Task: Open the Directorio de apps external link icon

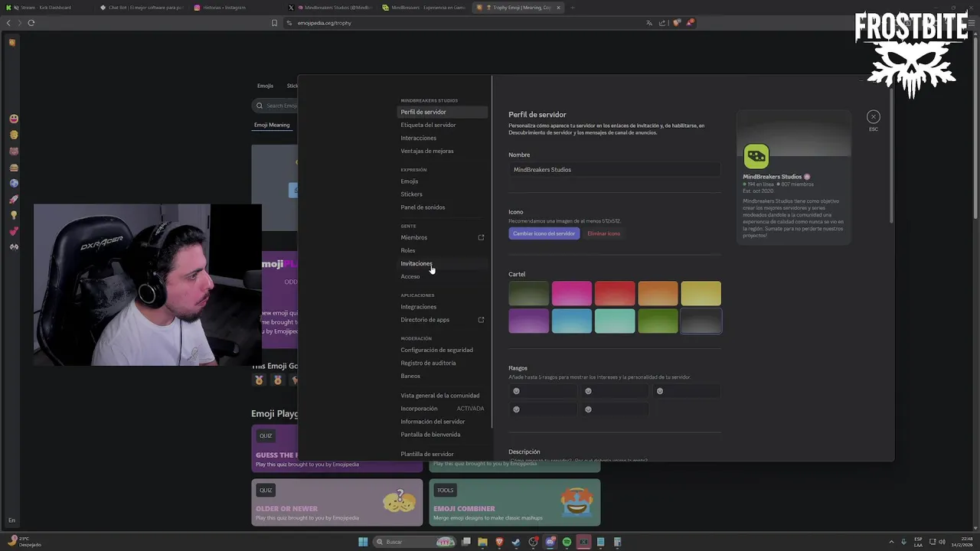Action: (481, 320)
